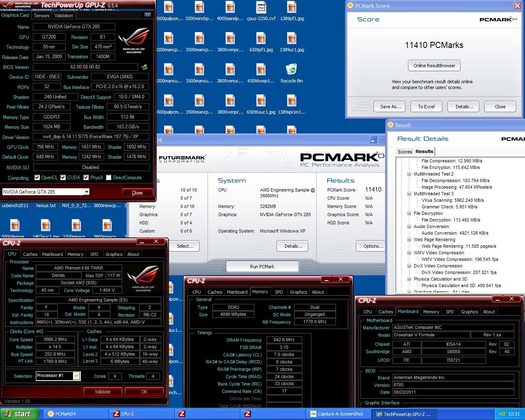The height and width of the screenshot is (420, 525).
Task: Switch to the Sensors tab in GPU-Z
Action: pos(41,16)
